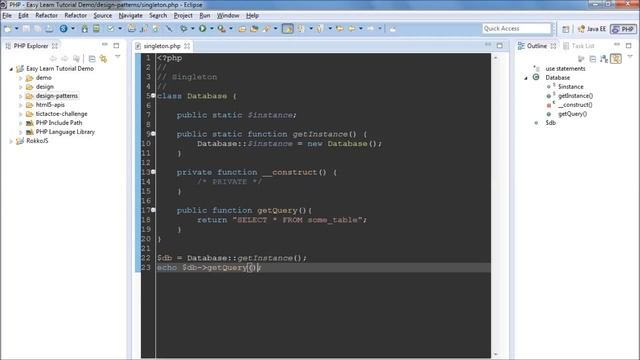Click the Collapse All icon in Outline
This screenshot has width=640, height=360.
point(593,59)
